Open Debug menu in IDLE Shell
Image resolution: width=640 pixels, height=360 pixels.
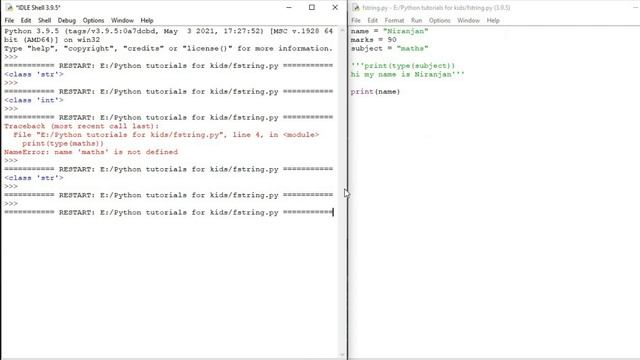point(67,20)
